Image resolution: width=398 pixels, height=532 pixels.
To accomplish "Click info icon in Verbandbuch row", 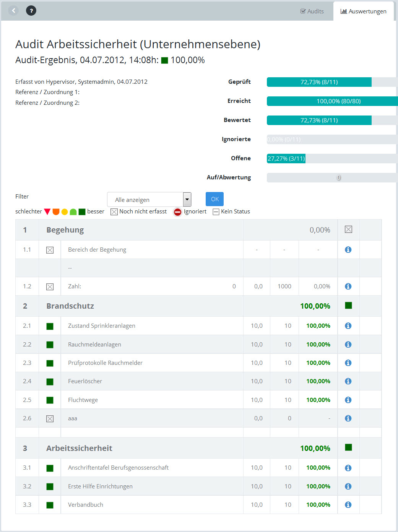I will (348, 505).
